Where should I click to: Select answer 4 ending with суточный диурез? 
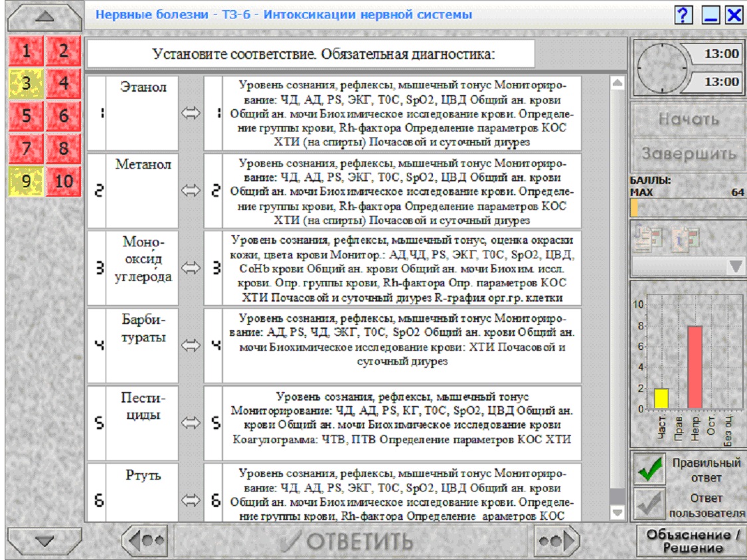point(402,345)
